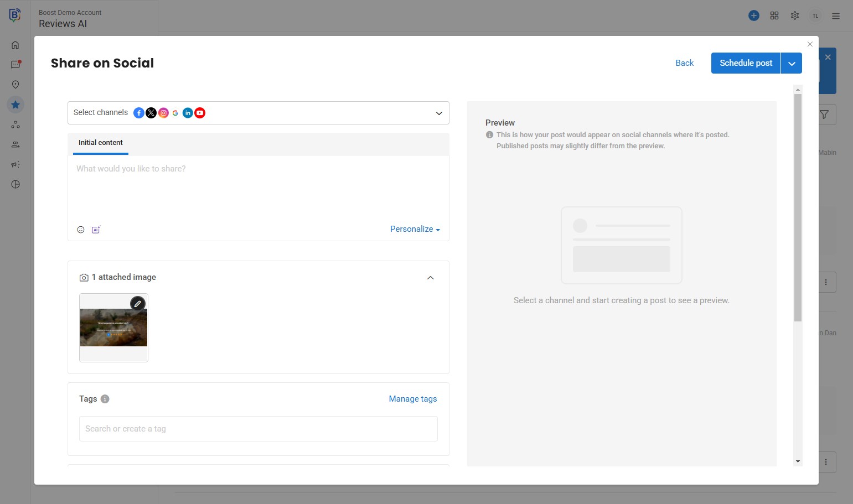The height and width of the screenshot is (504, 853).
Task: Click the emoji picker icon
Action: 81,230
